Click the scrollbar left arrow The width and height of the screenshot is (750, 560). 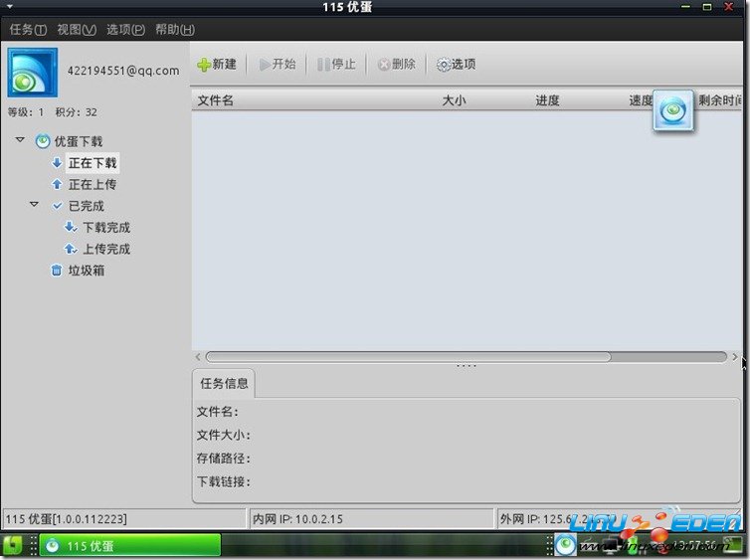coord(198,357)
